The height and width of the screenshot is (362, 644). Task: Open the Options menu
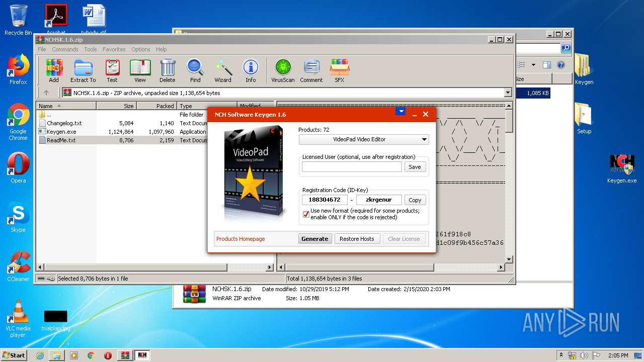coord(141,49)
